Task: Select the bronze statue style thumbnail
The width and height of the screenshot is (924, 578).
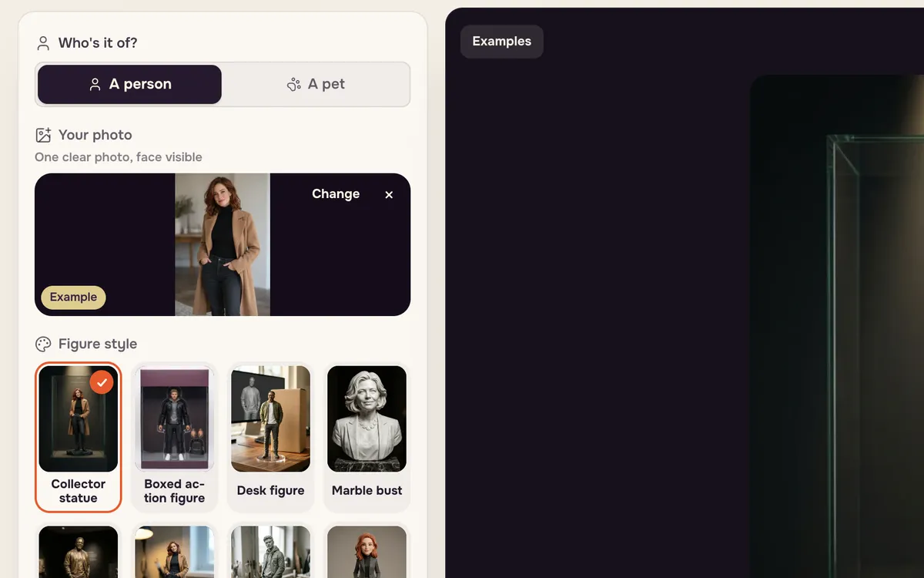Action: click(79, 552)
